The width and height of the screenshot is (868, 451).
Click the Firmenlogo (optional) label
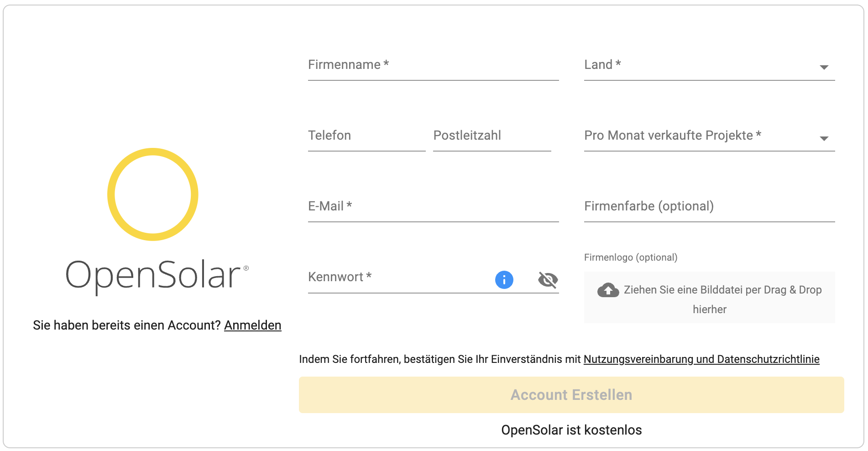631,257
